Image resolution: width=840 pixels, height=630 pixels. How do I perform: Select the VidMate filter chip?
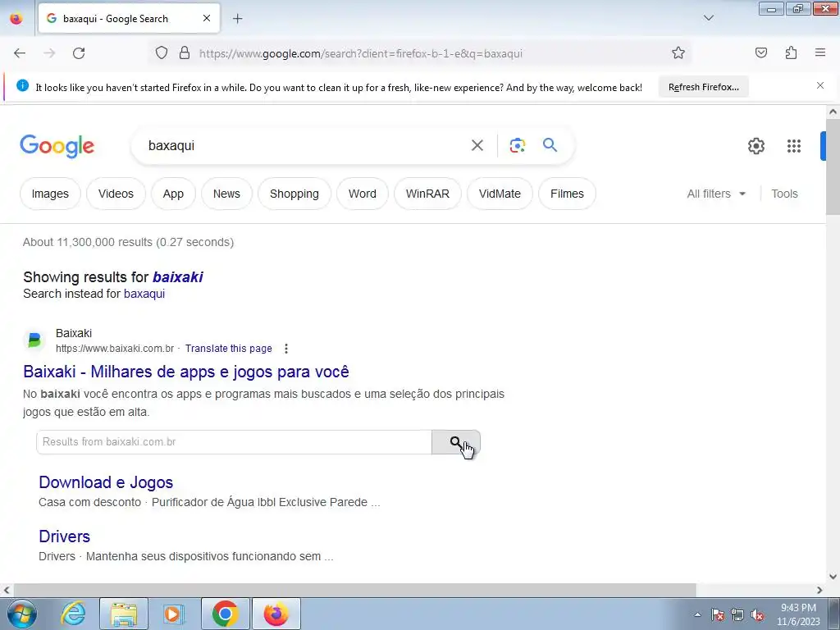click(500, 194)
